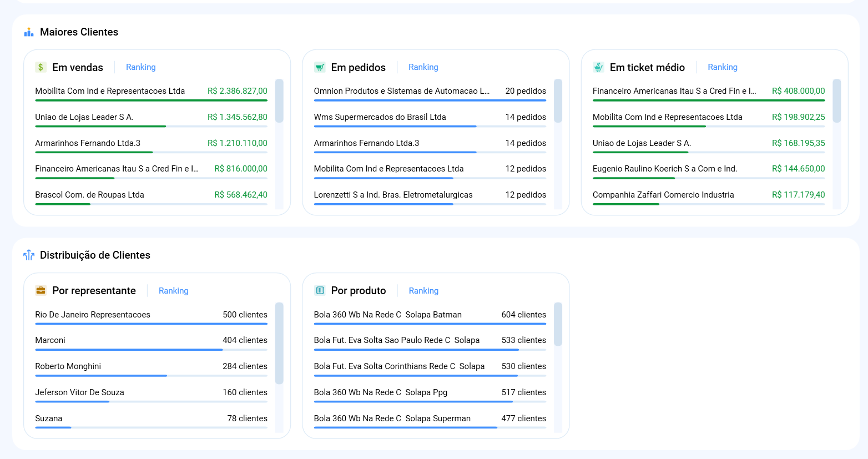Click the Maiores Clientes bar chart icon
The width and height of the screenshot is (868, 459).
(x=29, y=32)
